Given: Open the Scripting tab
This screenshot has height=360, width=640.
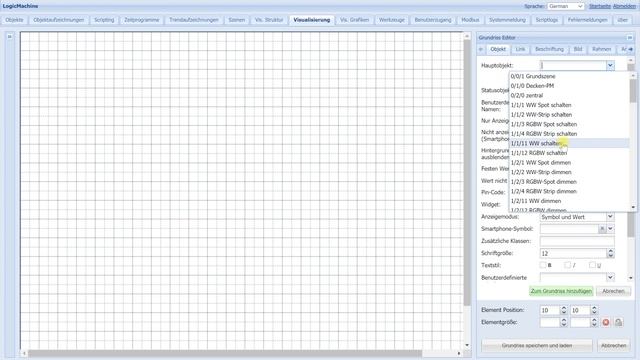Looking at the screenshot, I should [104, 20].
